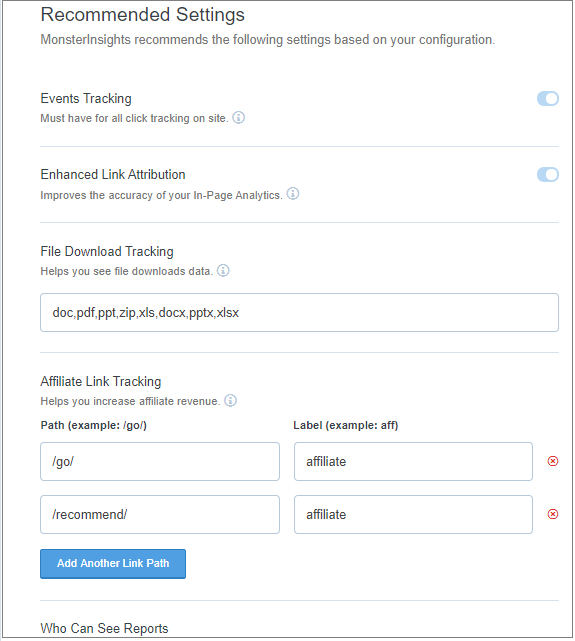Click the File Download Tracking title
Image resolution: width=575 pixels, height=641 pixels.
click(x=107, y=251)
